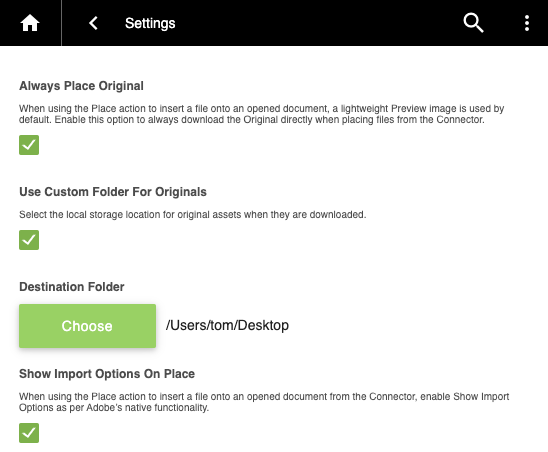The width and height of the screenshot is (548, 452).
Task: Click the back chevron arrow
Action: pos(93,23)
